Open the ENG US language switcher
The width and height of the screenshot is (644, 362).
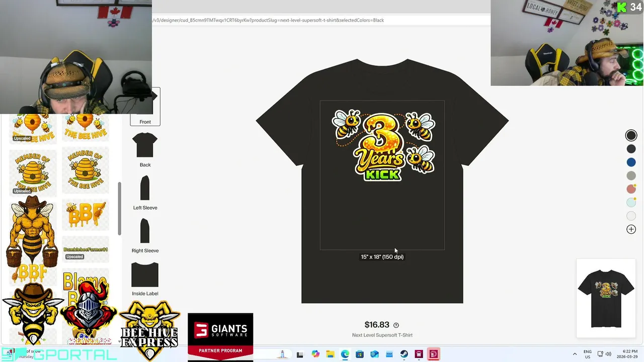tap(588, 354)
